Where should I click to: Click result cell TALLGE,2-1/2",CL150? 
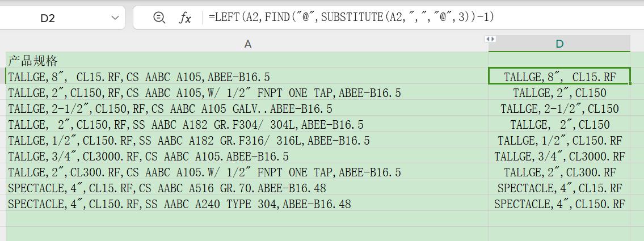559,108
